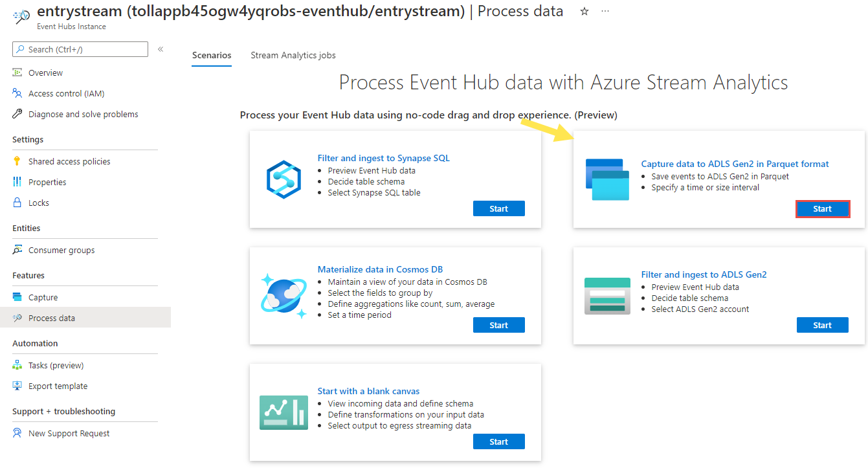Click 'Select Synapse SQL table' bullet text
This screenshot has height=468, width=868.
click(x=374, y=192)
